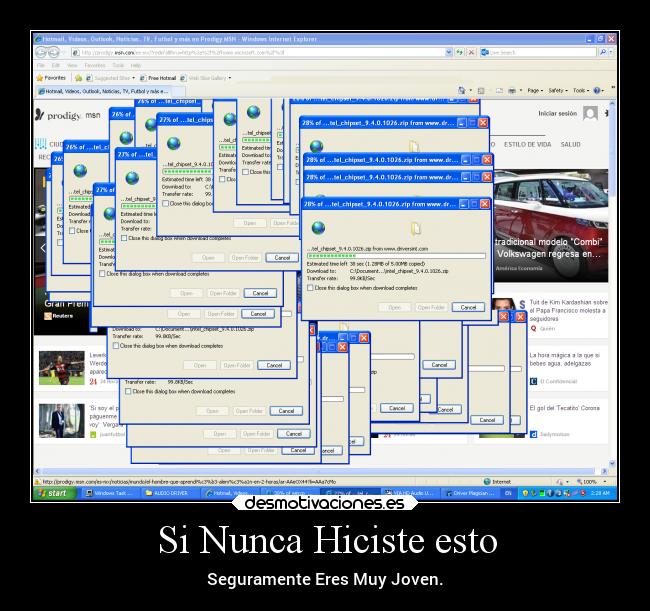Switch to the Driver Magician taskbar item
Image resolution: width=650 pixels, height=611 pixels.
470,493
